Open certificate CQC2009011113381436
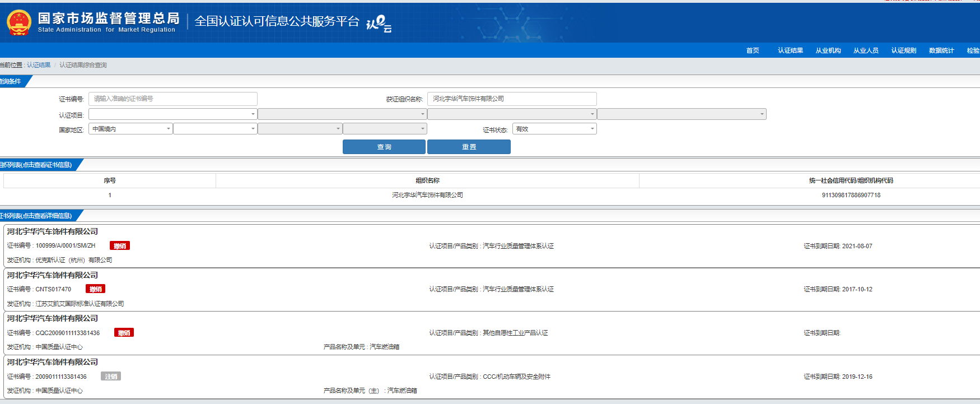The image size is (980, 404). click(68, 333)
